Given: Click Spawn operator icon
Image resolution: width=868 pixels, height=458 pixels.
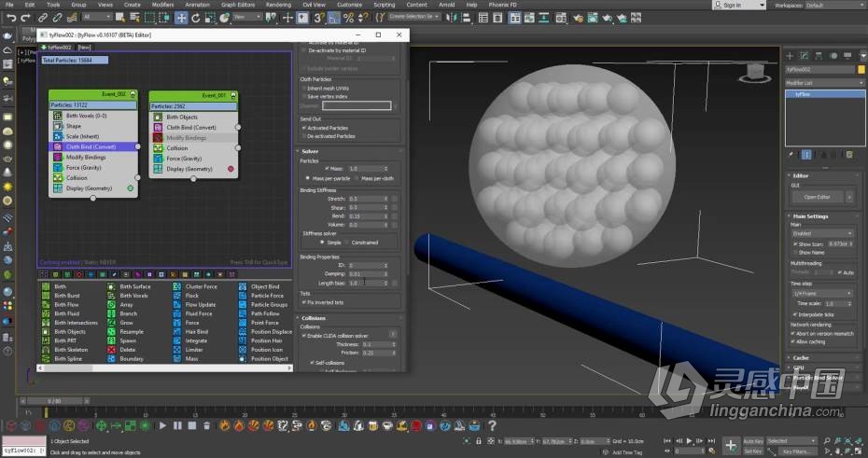Looking at the screenshot, I should pyautogui.click(x=111, y=340).
